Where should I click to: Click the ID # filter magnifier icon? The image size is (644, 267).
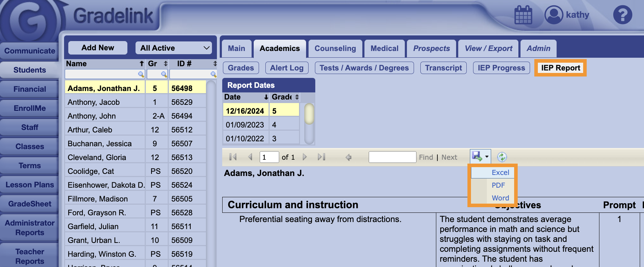[213, 74]
